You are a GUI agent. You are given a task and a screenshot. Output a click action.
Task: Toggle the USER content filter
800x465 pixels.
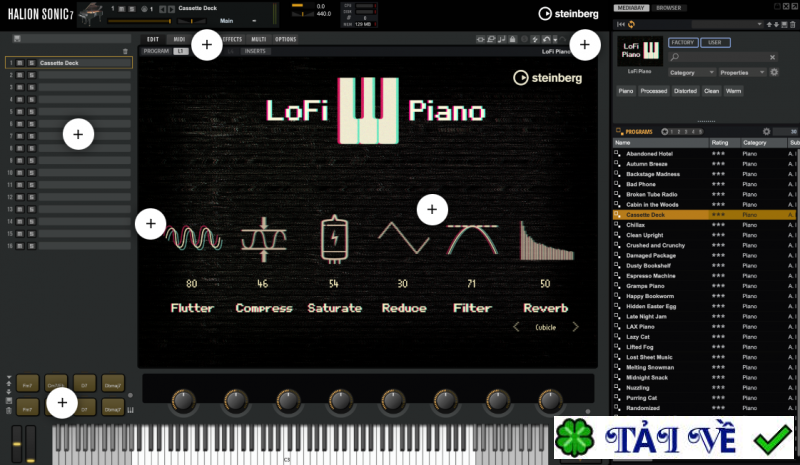pyautogui.click(x=715, y=42)
